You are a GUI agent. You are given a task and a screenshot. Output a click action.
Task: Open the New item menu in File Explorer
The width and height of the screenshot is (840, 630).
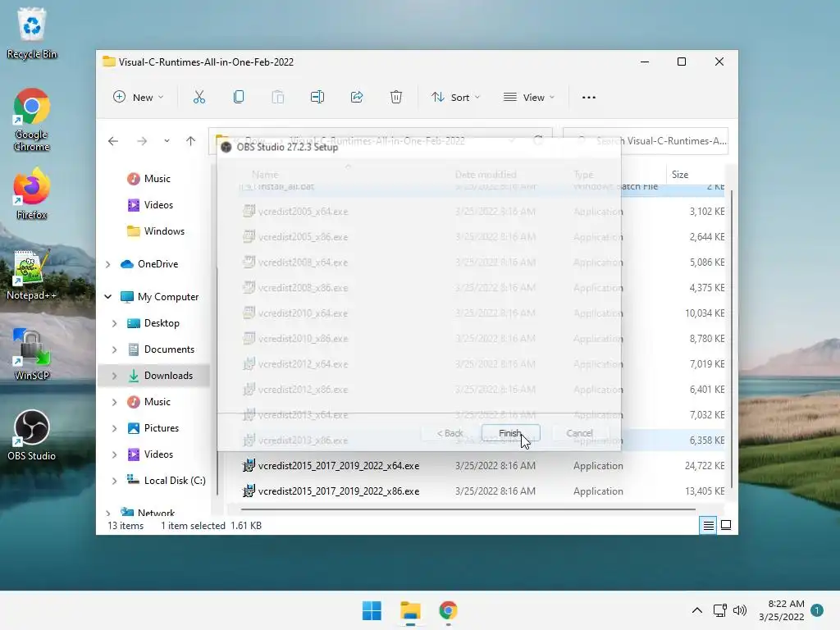[138, 97]
